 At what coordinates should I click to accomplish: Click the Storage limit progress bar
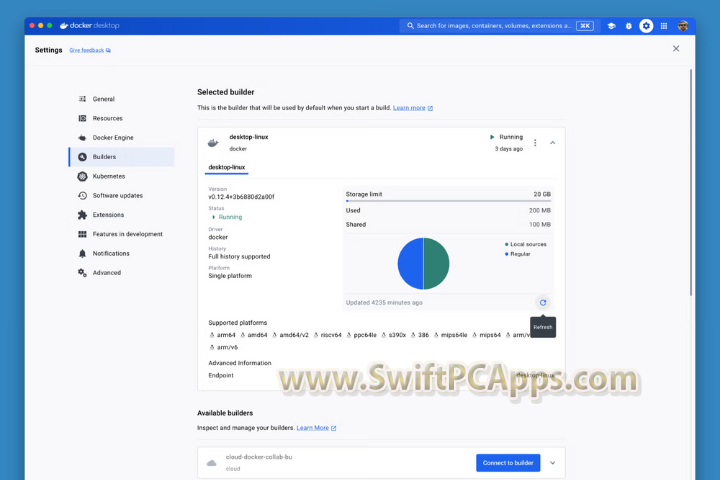(448, 201)
